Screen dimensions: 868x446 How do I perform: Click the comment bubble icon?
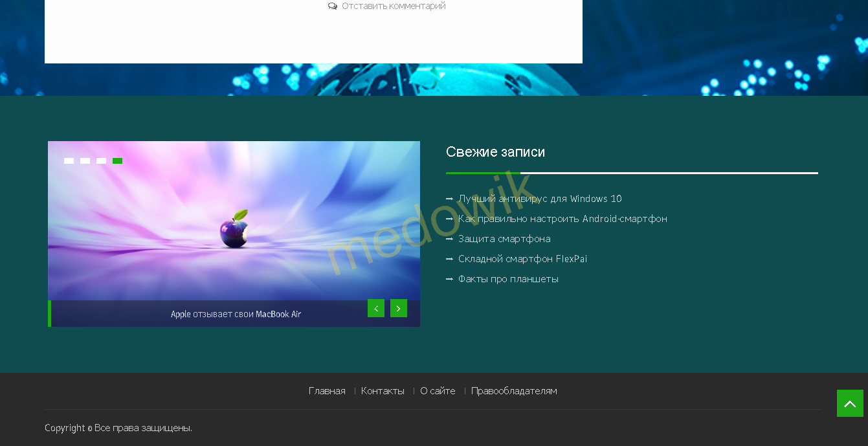[333, 6]
